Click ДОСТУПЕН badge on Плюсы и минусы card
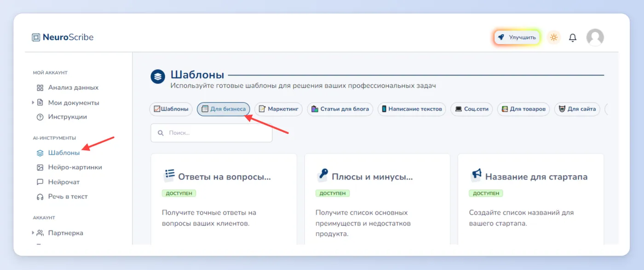This screenshot has height=270, width=644. click(333, 194)
